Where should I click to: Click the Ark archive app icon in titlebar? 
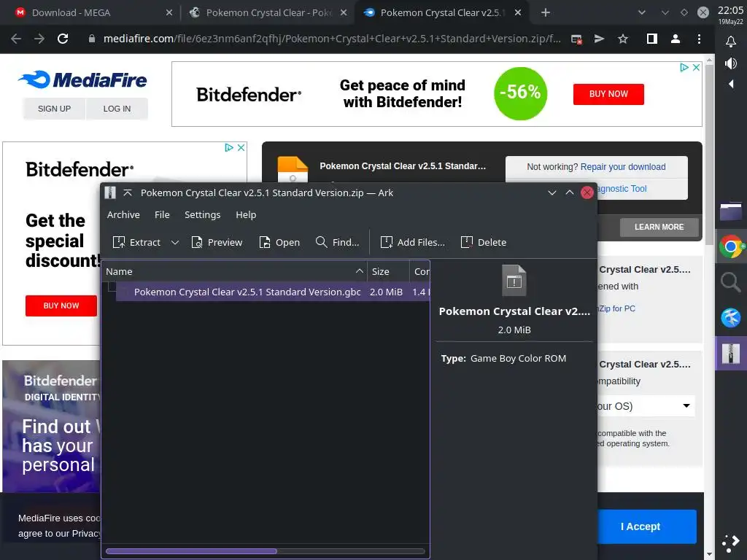111,192
